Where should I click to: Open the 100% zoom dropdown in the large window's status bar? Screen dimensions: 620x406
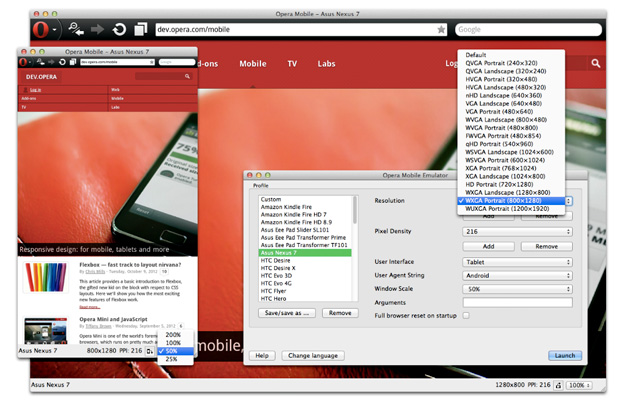579,385
